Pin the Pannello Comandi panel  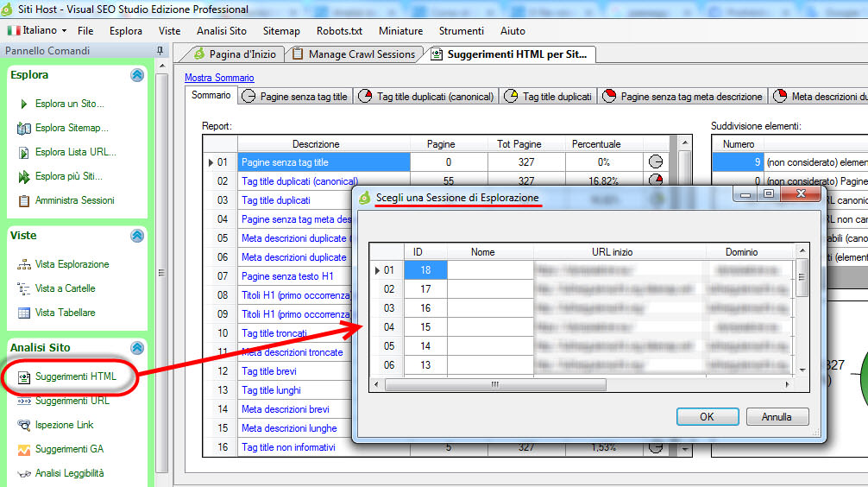click(160, 51)
